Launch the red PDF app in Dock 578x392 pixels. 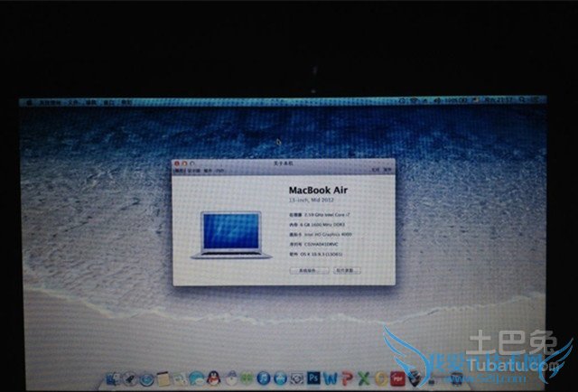(397, 378)
